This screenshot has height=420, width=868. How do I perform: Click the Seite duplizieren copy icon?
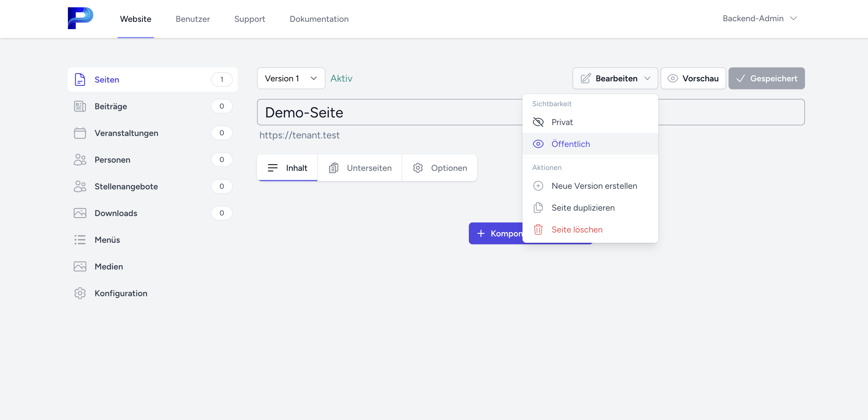pos(538,208)
